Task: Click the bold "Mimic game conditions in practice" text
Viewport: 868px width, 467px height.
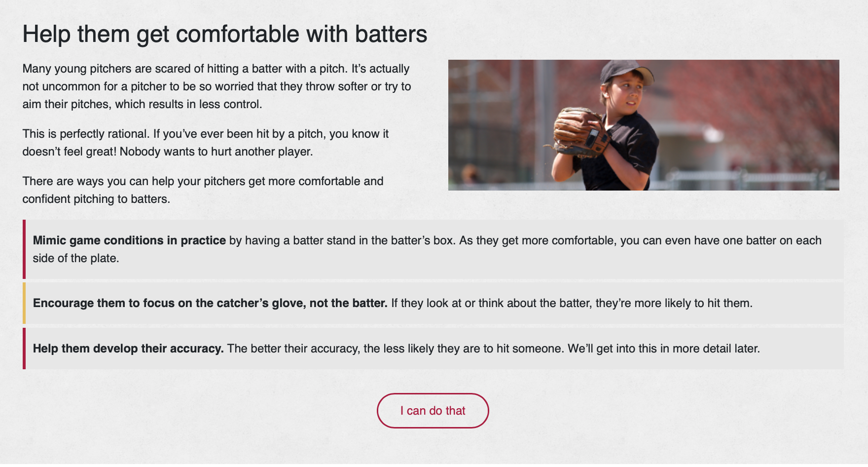Action: pyautogui.click(x=129, y=240)
